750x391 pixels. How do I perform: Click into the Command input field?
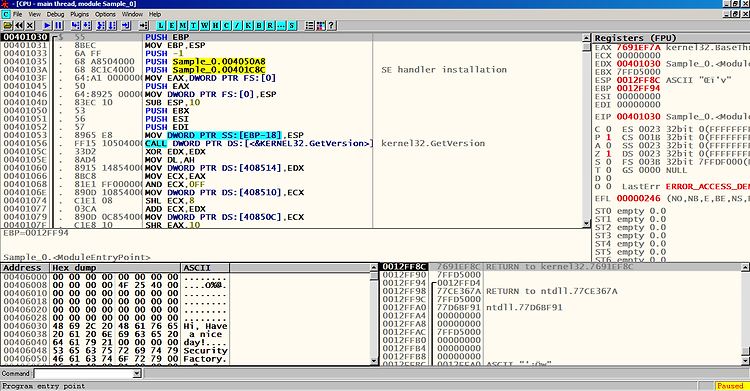pyautogui.click(x=83, y=373)
